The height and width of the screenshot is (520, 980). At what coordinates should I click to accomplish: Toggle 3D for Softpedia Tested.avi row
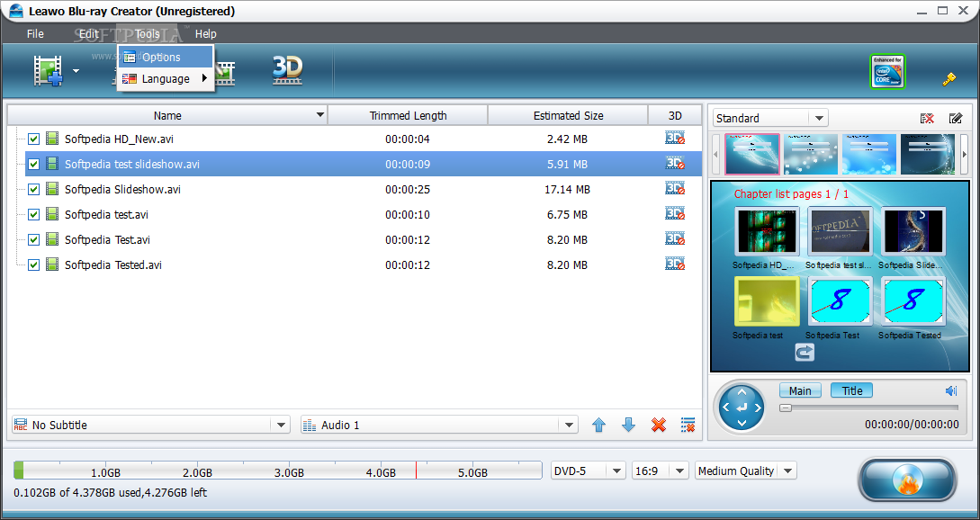click(675, 264)
